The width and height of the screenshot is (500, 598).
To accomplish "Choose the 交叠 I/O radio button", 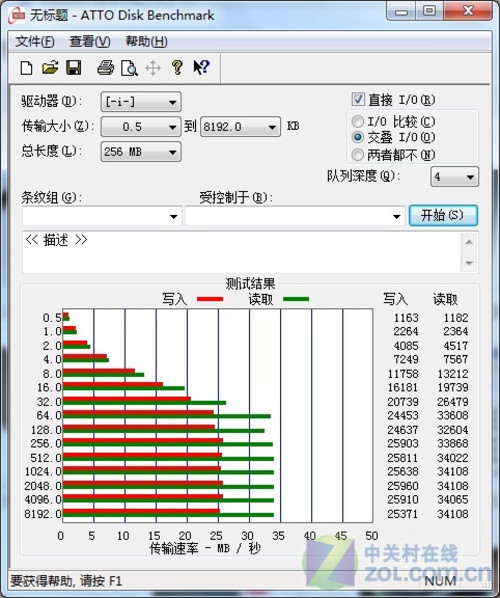I will pyautogui.click(x=357, y=137).
